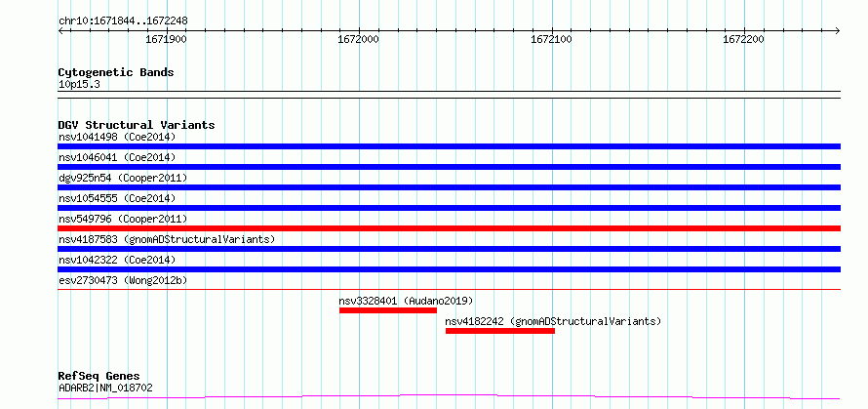The image size is (868, 409).
Task: Click the blue bar under dgv925n54
Action: click(449, 187)
